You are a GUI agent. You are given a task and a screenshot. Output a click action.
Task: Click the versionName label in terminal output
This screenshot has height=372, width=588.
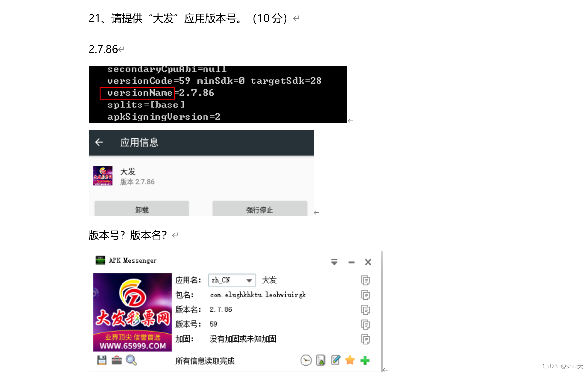140,93
